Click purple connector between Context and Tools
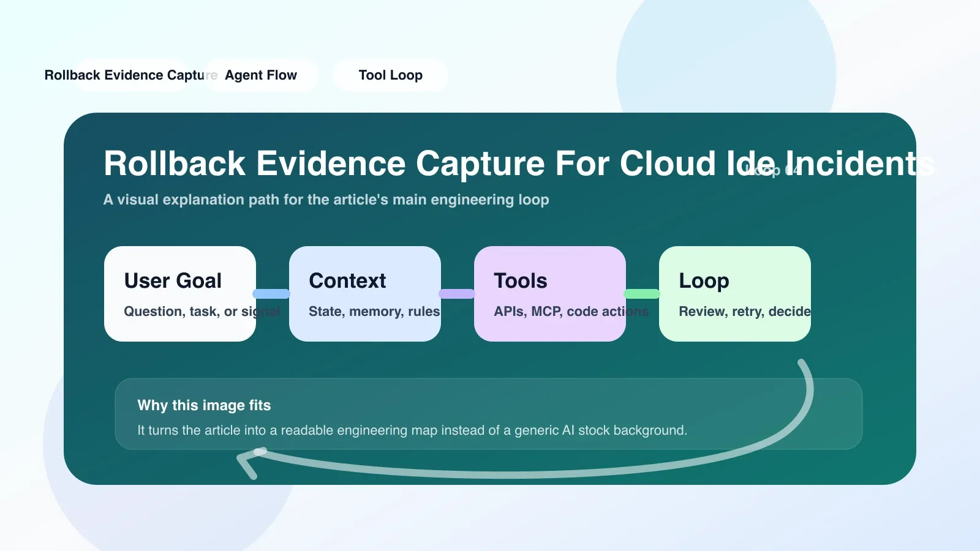 (x=457, y=294)
